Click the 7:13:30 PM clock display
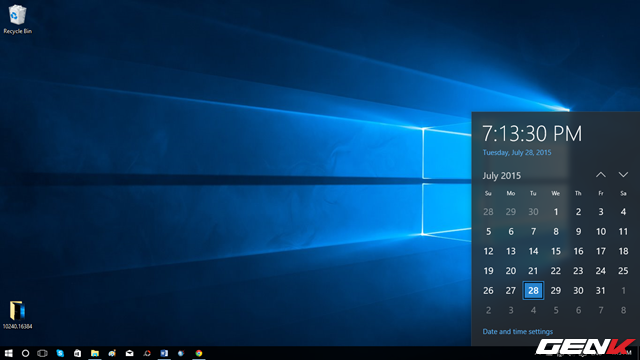Screen dimensions: 640x360 (x=532, y=133)
